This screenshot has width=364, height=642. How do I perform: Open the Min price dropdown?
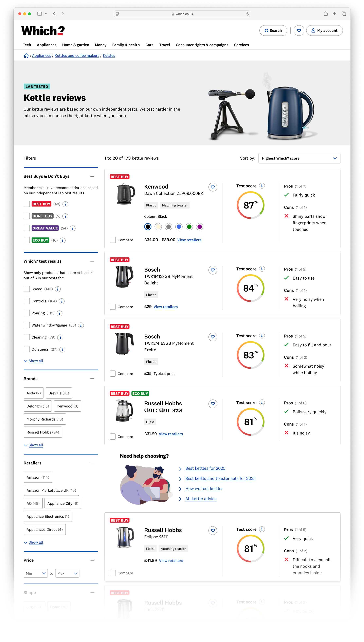click(36, 573)
